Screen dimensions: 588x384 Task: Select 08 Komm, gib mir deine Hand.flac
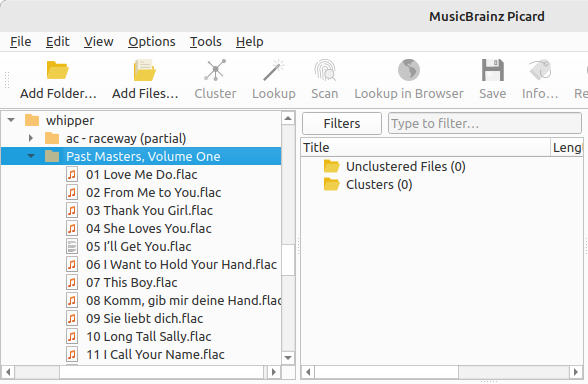tap(183, 300)
